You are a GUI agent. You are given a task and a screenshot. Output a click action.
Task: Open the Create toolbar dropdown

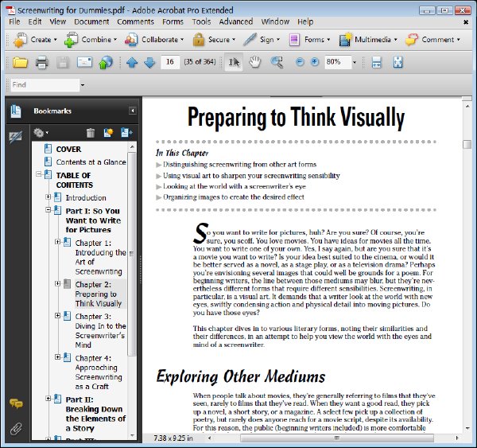(35, 40)
